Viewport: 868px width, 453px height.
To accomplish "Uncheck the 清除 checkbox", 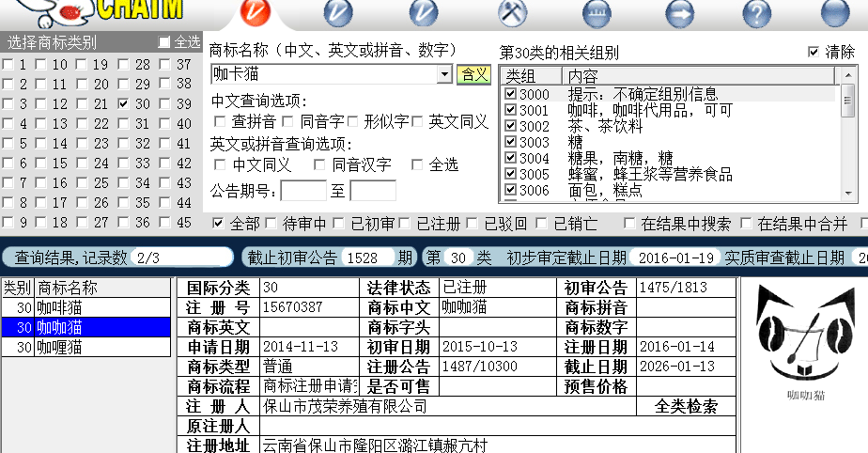I will (x=814, y=52).
